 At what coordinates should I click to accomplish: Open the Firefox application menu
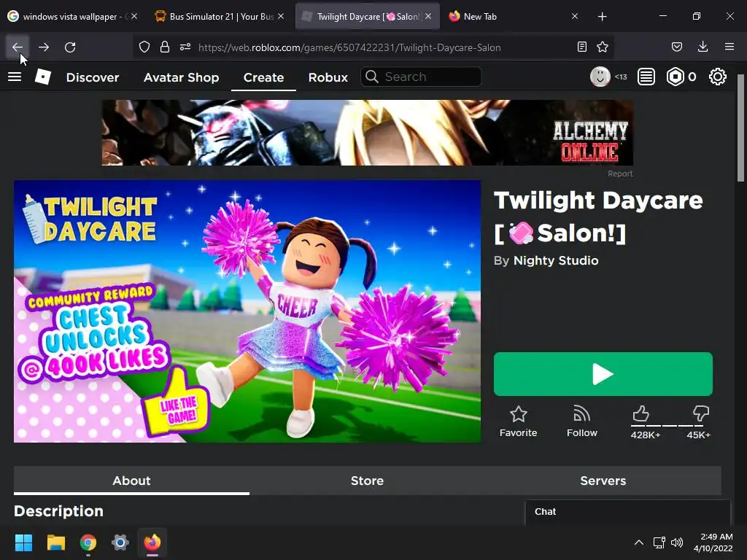[x=729, y=47]
